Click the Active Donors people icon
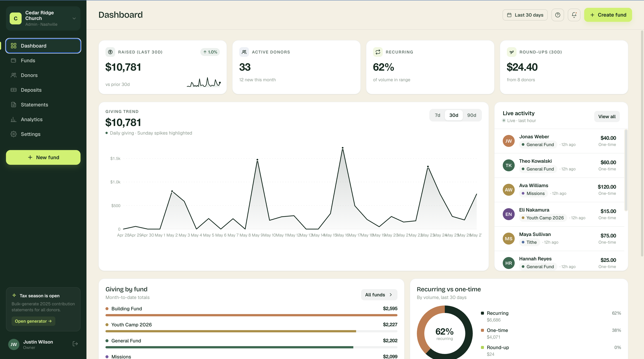This screenshot has height=359, width=644. point(244,52)
